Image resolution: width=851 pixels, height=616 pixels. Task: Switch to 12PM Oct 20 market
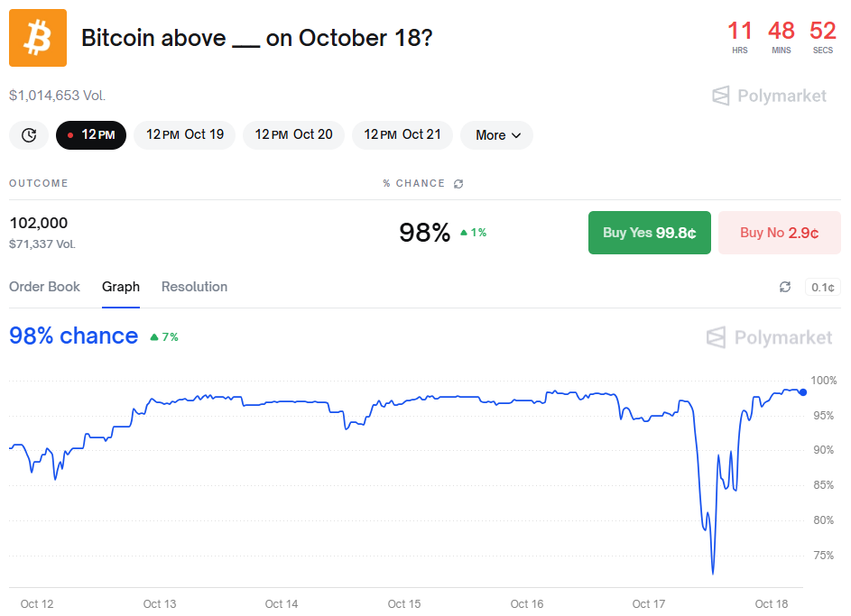(293, 135)
